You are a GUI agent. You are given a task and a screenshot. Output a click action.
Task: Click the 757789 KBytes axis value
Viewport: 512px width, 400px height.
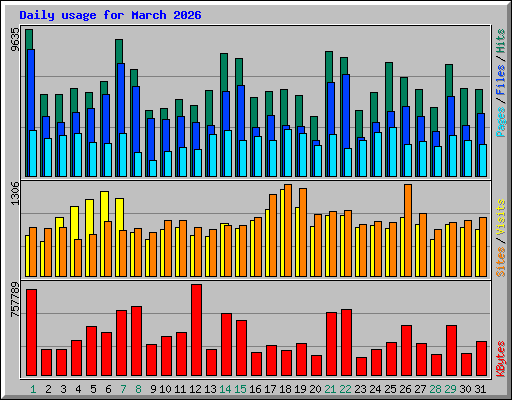coord(15,299)
